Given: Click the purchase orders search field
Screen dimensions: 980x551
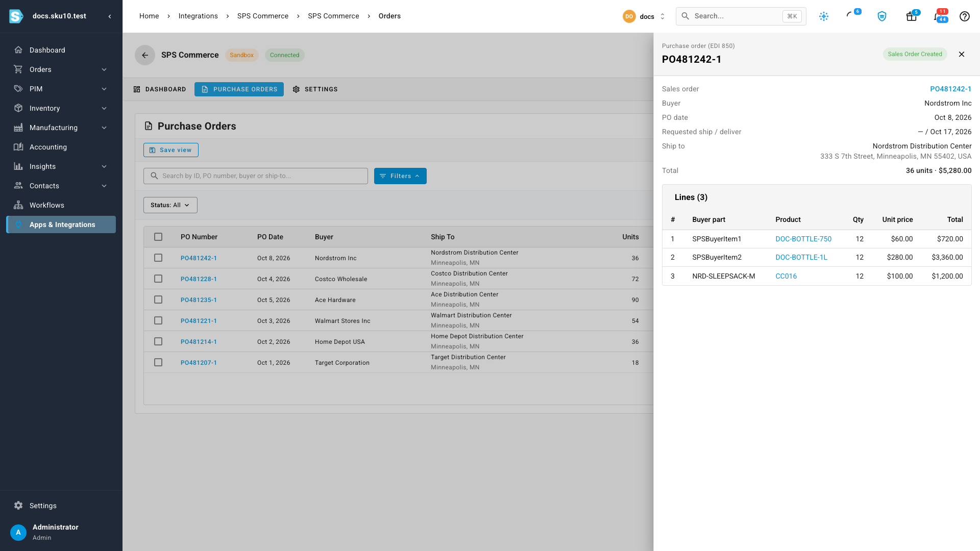Looking at the screenshot, I should [x=256, y=176].
